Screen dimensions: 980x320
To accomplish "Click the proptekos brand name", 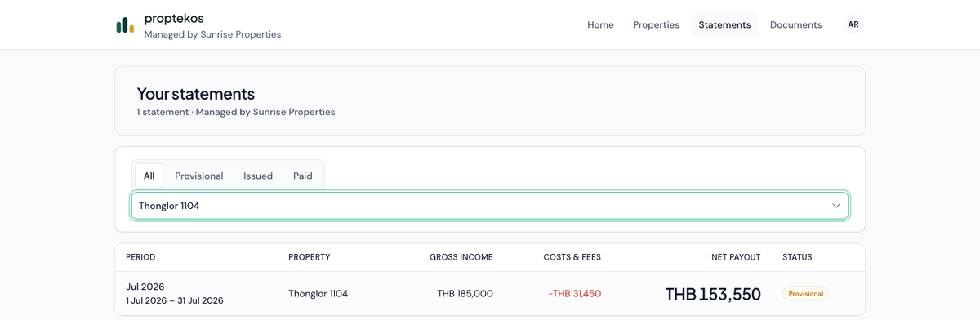I will coord(174,18).
